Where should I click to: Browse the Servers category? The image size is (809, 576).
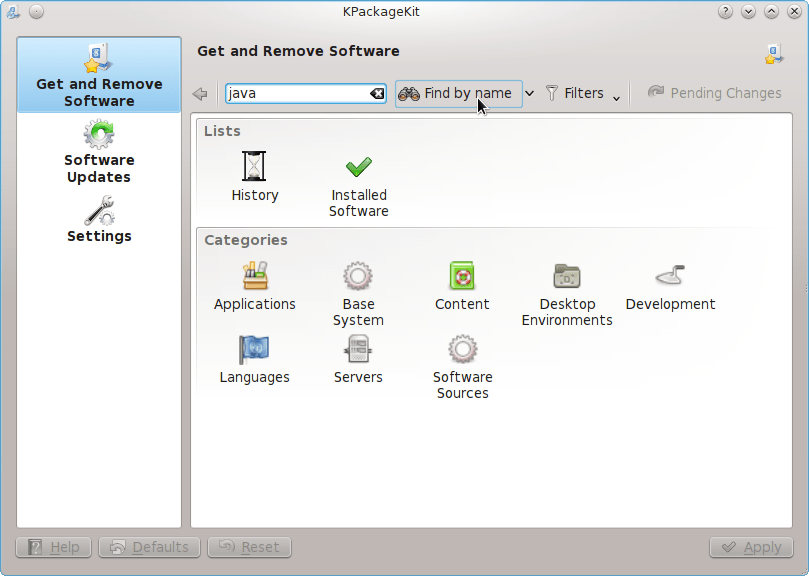point(358,359)
